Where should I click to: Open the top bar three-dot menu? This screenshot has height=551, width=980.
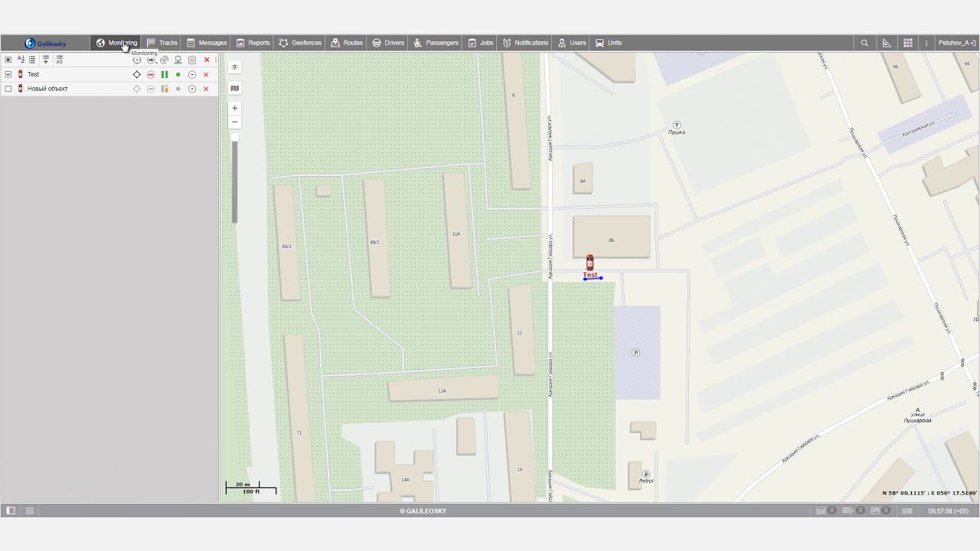pyautogui.click(x=926, y=43)
